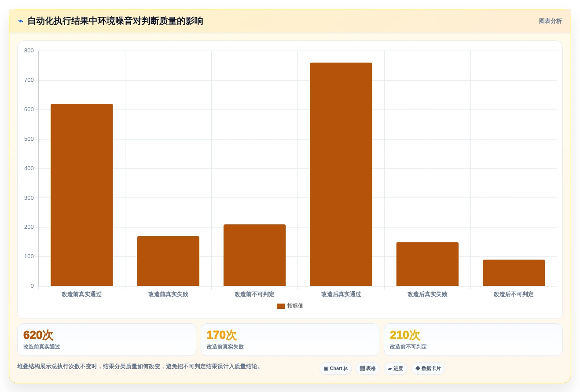Click the 改造前真实通过 bar in chart
The width and height of the screenshot is (580, 392).
click(x=82, y=195)
